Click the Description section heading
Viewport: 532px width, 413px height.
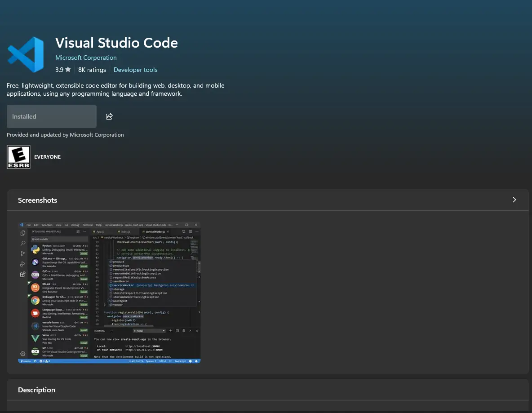(37, 390)
